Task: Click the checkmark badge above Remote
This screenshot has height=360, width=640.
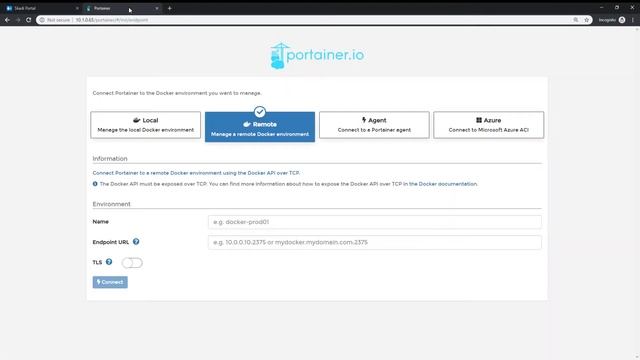Action: (x=260, y=111)
